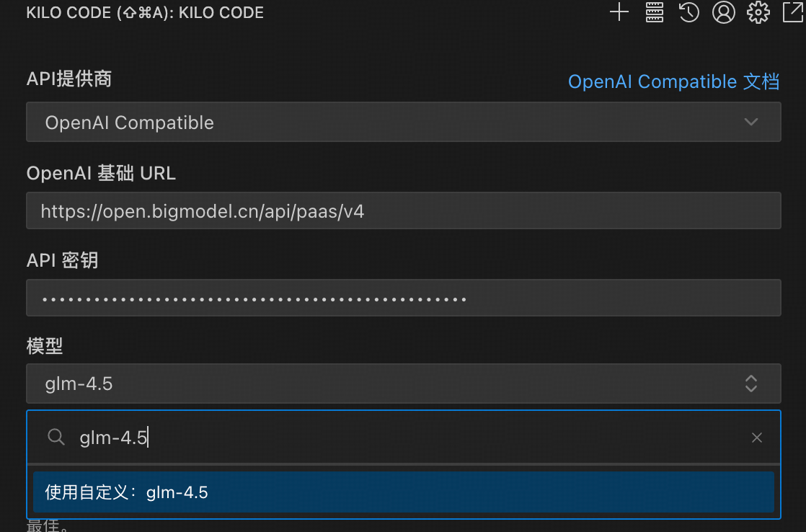
Task: Click the API提供商 label
Action: click(69, 79)
